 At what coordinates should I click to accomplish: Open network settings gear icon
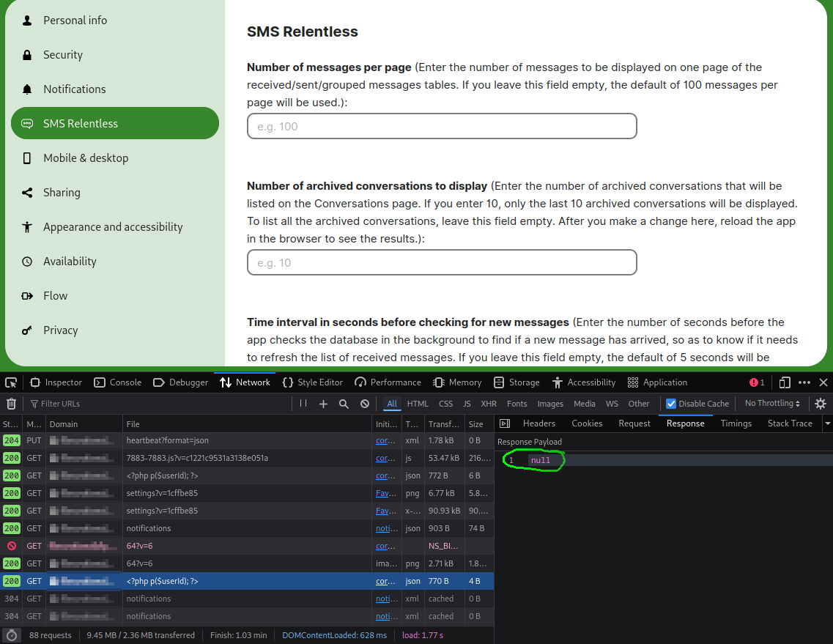(x=821, y=404)
